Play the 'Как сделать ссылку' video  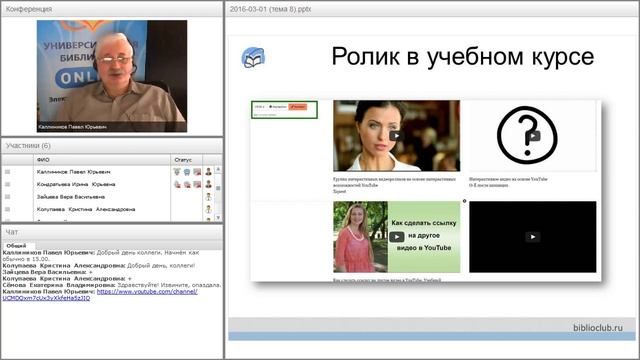[x=396, y=237]
